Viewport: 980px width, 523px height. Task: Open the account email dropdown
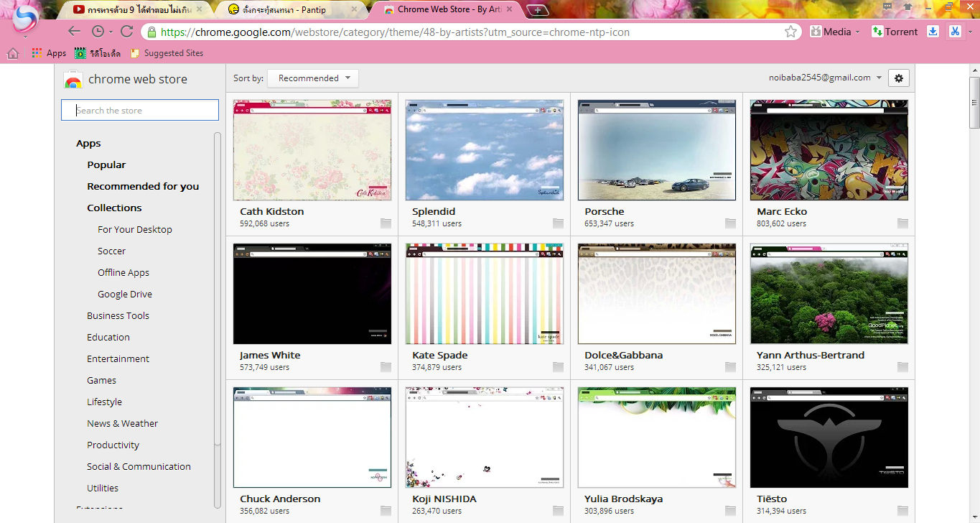826,78
